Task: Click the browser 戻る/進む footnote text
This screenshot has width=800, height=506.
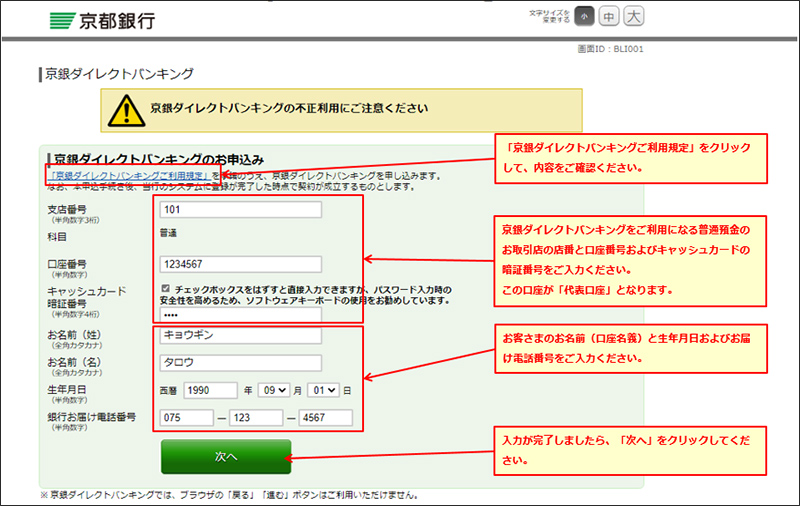Action: point(230,495)
